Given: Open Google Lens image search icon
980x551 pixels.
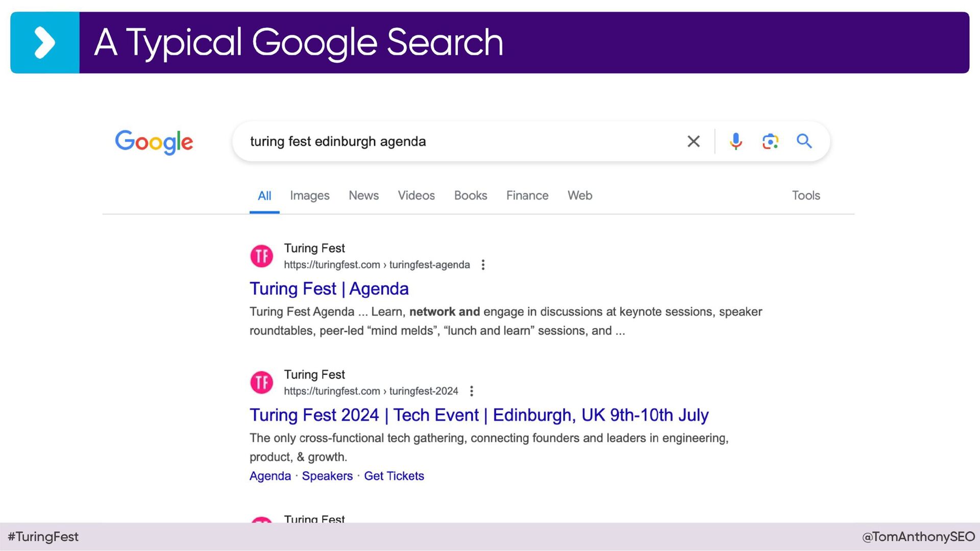Looking at the screenshot, I should coord(770,141).
